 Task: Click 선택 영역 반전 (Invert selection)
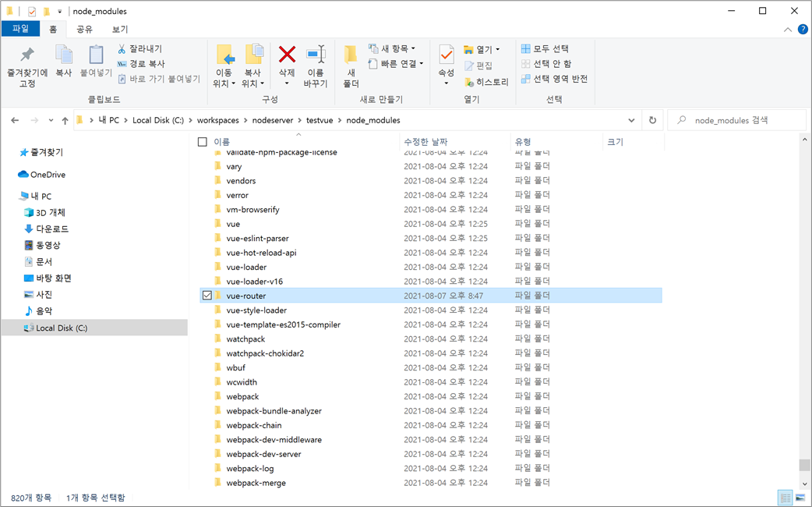(x=554, y=79)
